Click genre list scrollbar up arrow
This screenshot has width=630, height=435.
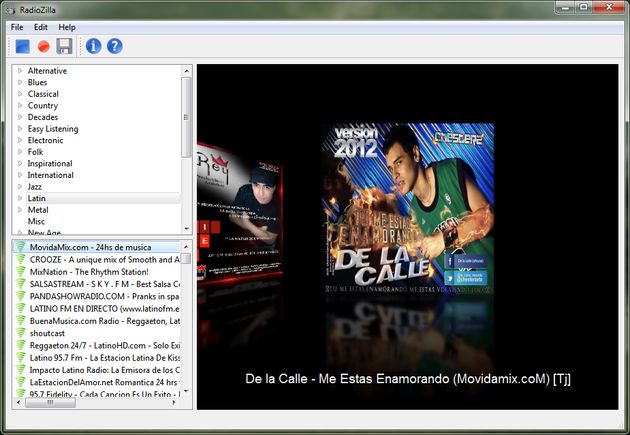186,71
